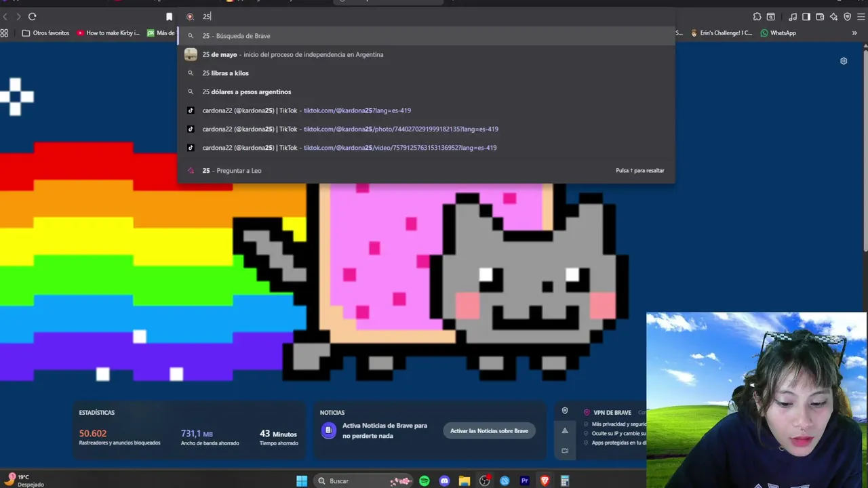Click camera icon in side widget strip
Screen dimensions: 868x488
coord(565,450)
